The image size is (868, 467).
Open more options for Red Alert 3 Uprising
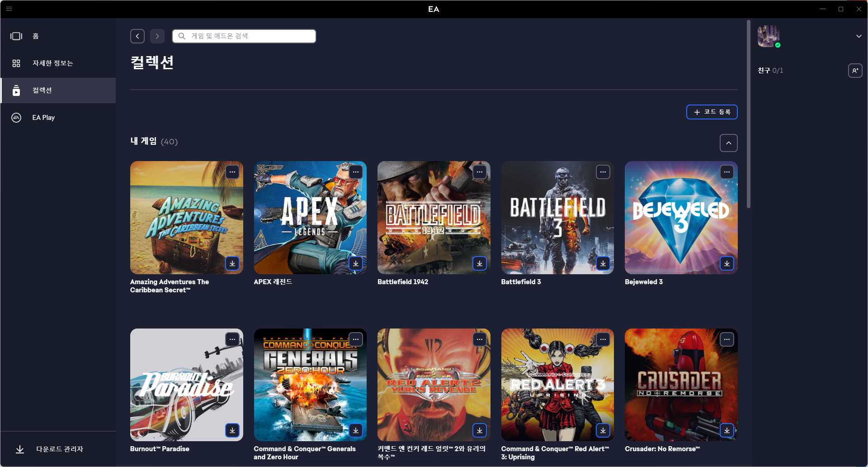pyautogui.click(x=603, y=339)
